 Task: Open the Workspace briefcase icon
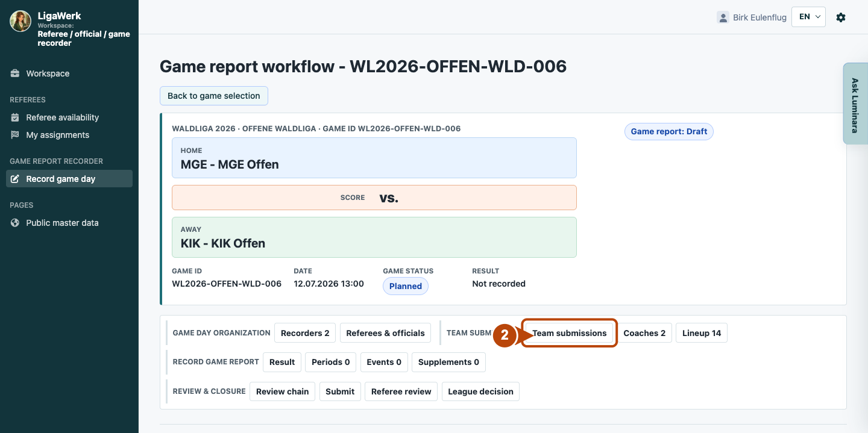pos(15,73)
